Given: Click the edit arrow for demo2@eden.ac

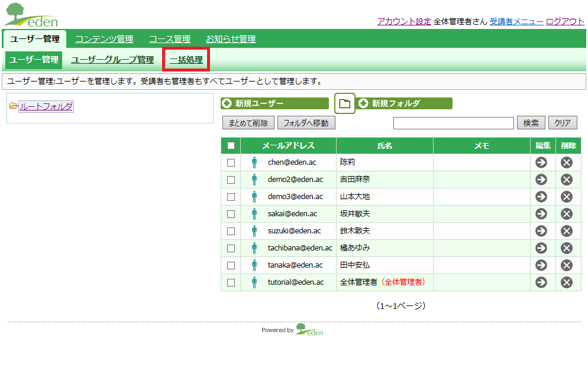Looking at the screenshot, I should (541, 180).
